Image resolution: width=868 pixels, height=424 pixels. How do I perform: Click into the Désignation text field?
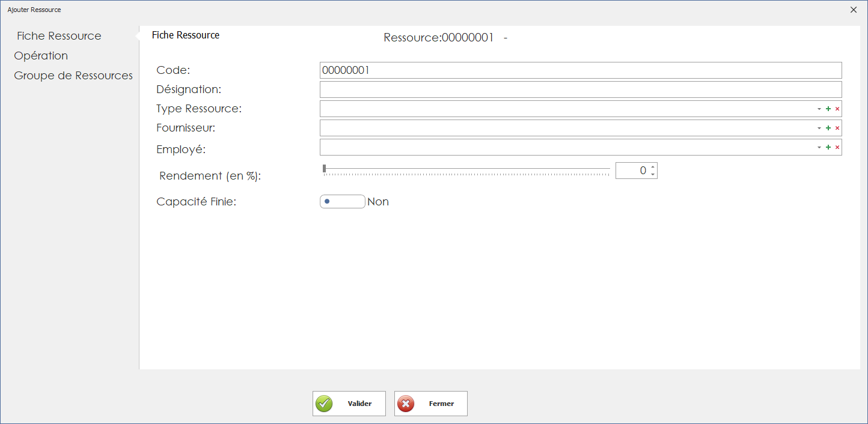[580, 89]
